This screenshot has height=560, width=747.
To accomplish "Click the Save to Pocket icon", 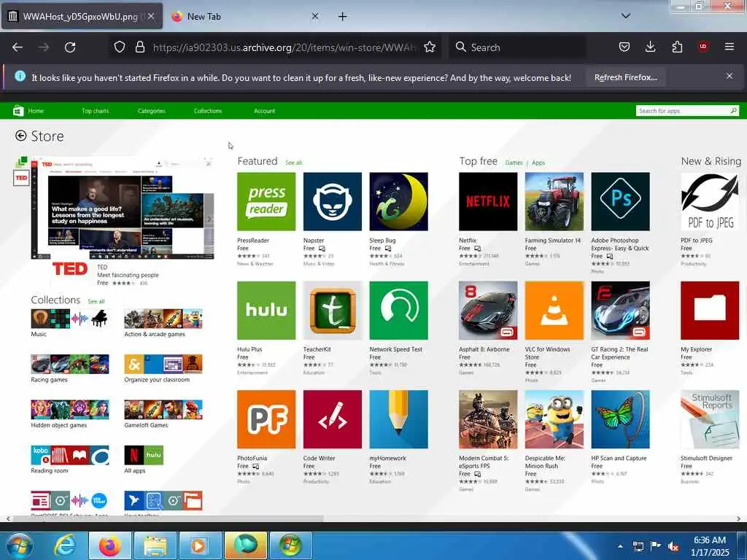I will click(624, 47).
